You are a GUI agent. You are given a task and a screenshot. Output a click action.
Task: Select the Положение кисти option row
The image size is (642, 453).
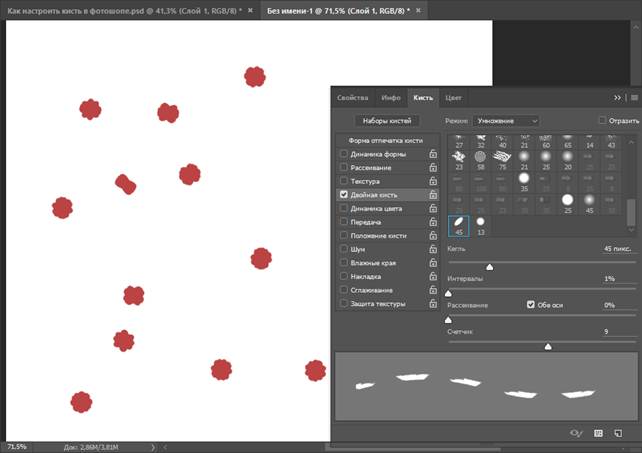[387, 236]
